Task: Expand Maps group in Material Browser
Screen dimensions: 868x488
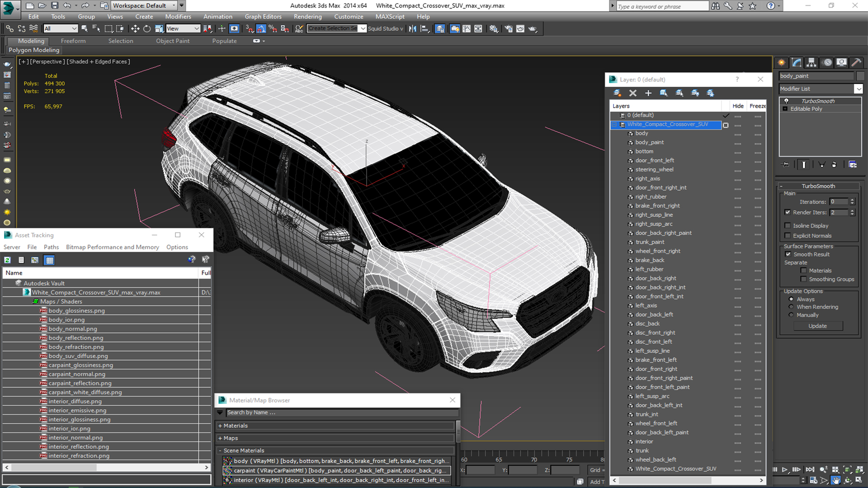Action: click(220, 438)
